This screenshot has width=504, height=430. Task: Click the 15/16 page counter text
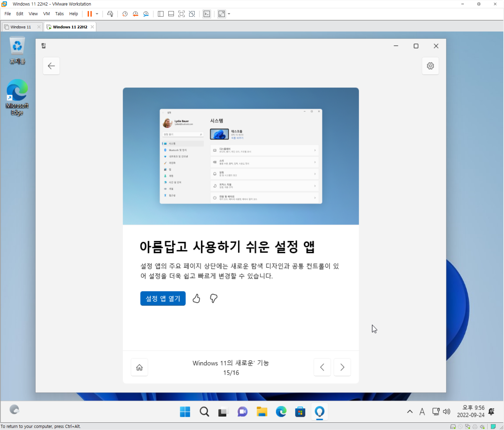[231, 373]
